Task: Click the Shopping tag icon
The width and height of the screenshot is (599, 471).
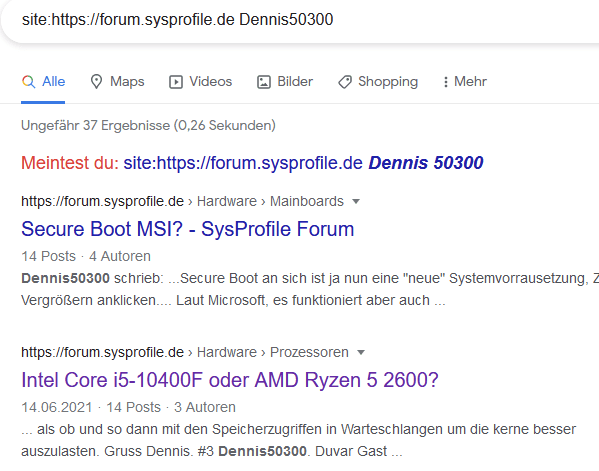Action: coord(345,82)
